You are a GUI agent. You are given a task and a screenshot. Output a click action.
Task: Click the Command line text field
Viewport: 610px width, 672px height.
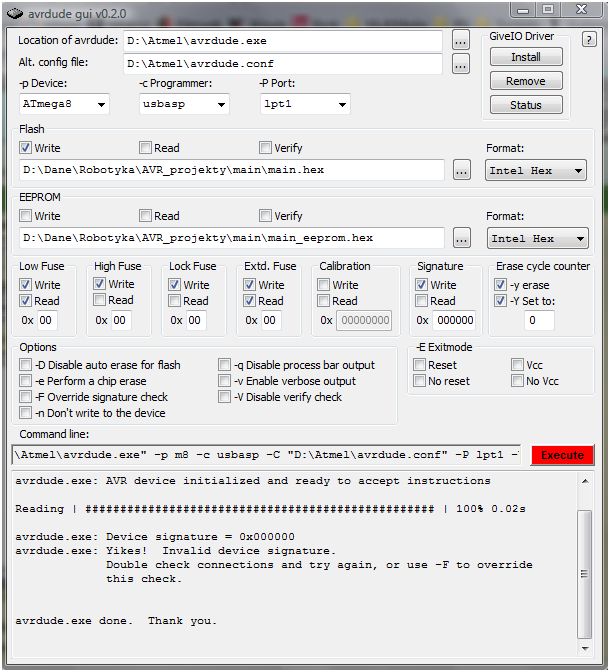pyautogui.click(x=266, y=455)
